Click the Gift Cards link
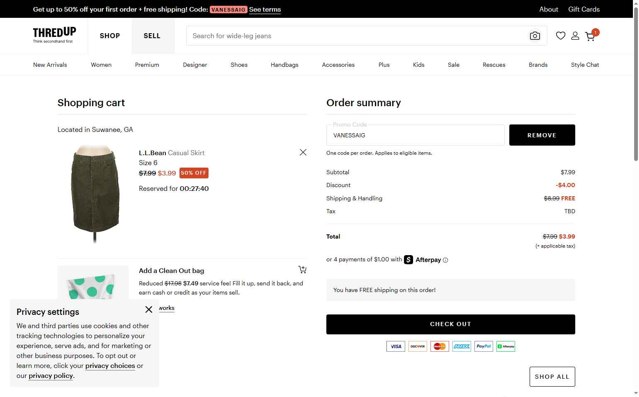The width and height of the screenshot is (639, 397). (584, 9)
